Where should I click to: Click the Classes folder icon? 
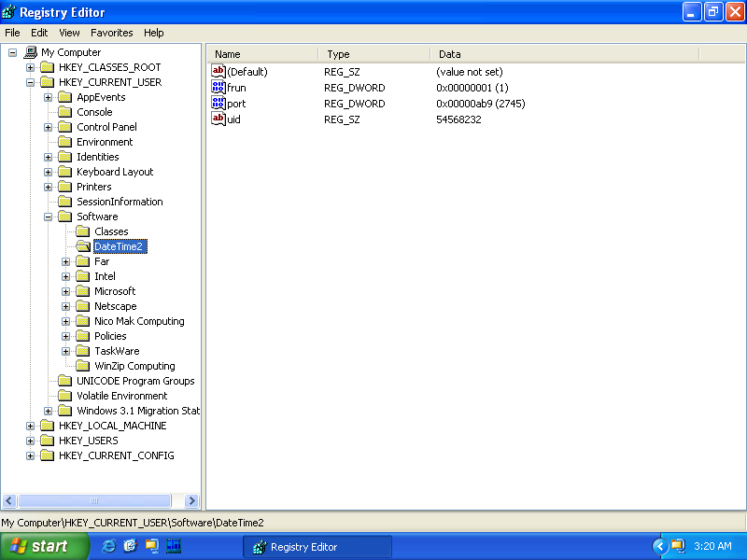(x=83, y=231)
